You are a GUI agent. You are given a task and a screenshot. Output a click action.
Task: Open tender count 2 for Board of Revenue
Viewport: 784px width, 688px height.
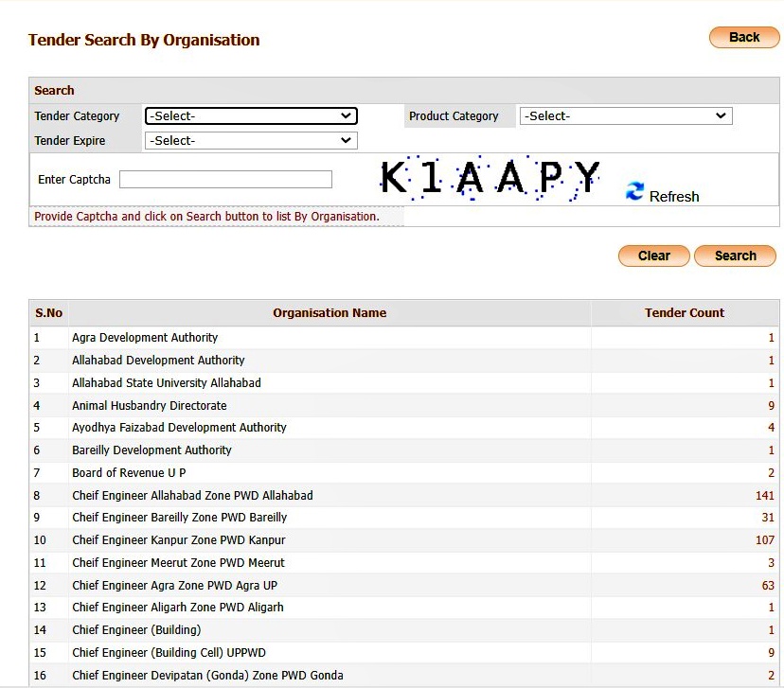pyautogui.click(x=771, y=472)
